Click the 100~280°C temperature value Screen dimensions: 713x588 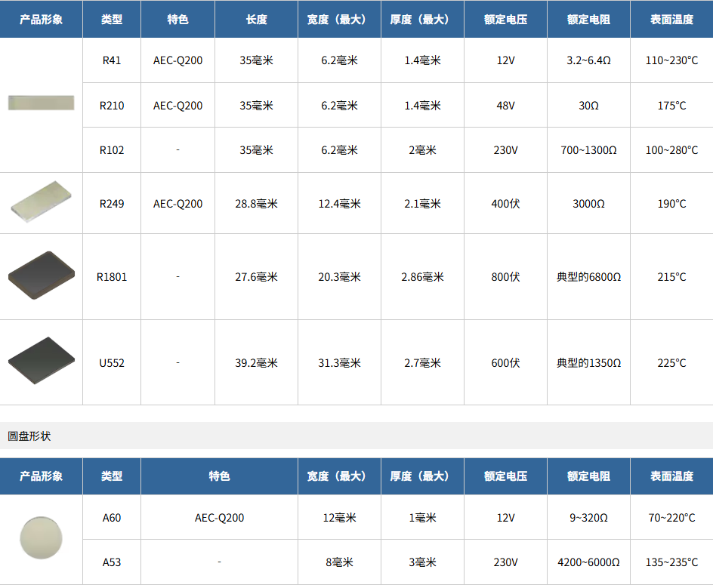(x=671, y=150)
